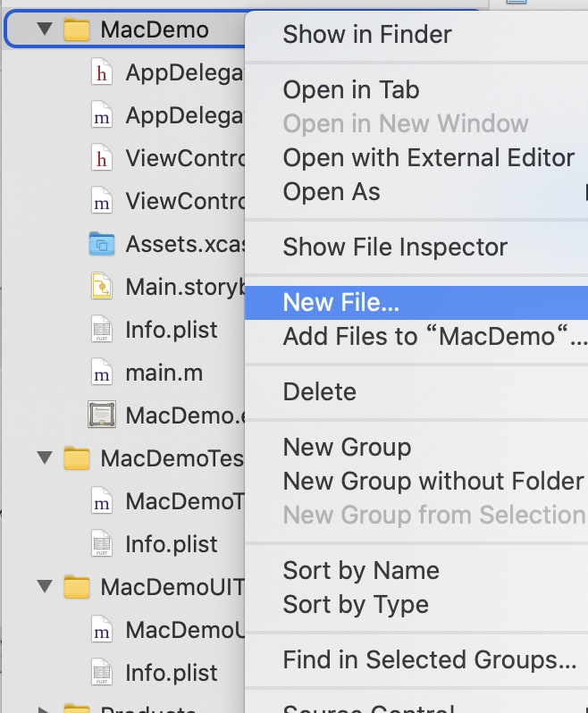The width and height of the screenshot is (588, 713).
Task: Choose New File... from context menu
Action: [x=341, y=303]
